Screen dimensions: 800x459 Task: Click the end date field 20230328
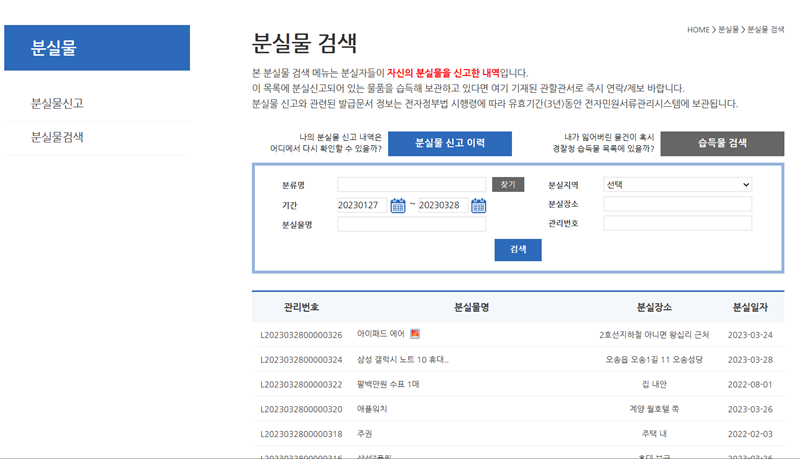point(443,205)
